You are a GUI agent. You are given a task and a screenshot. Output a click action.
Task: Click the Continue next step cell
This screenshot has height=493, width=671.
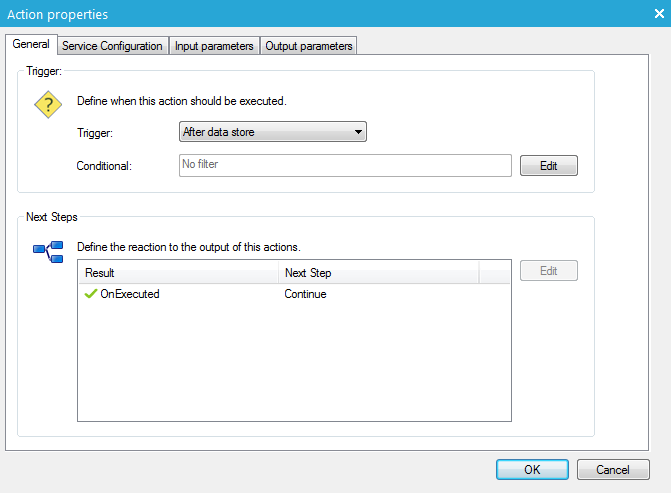click(x=305, y=294)
